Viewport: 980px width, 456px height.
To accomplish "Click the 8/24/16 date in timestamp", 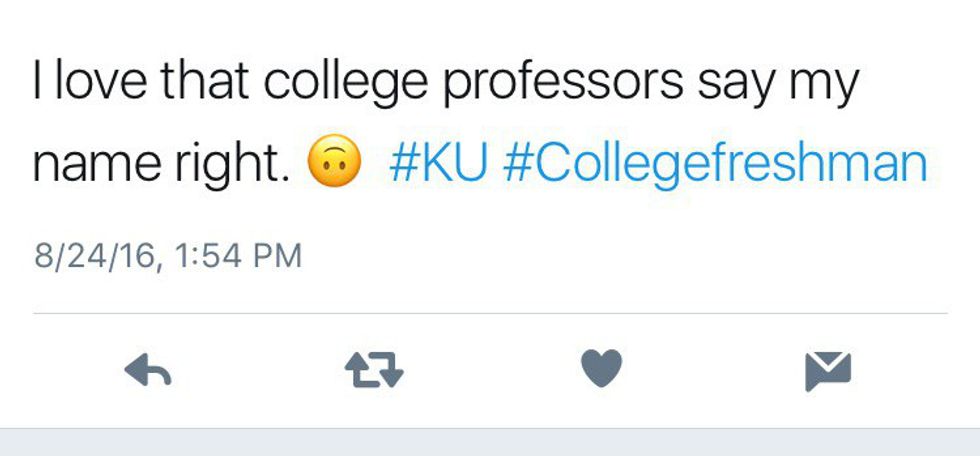I will (x=96, y=255).
